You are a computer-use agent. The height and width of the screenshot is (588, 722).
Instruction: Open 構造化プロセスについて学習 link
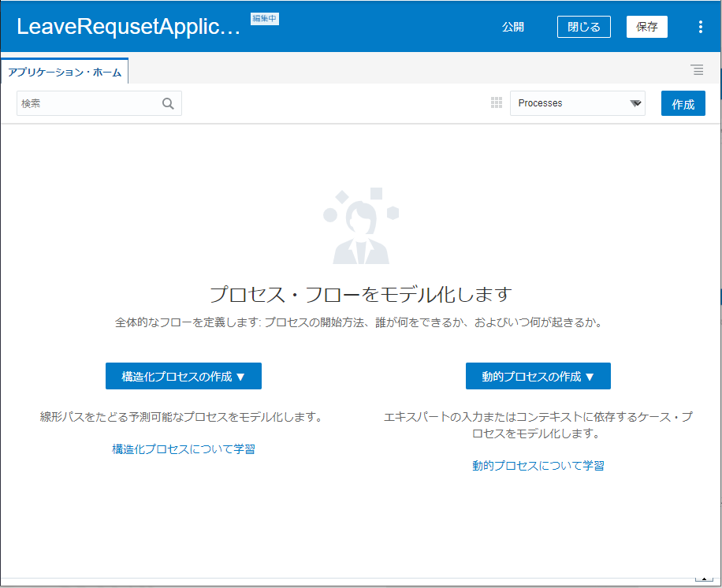[x=184, y=449]
